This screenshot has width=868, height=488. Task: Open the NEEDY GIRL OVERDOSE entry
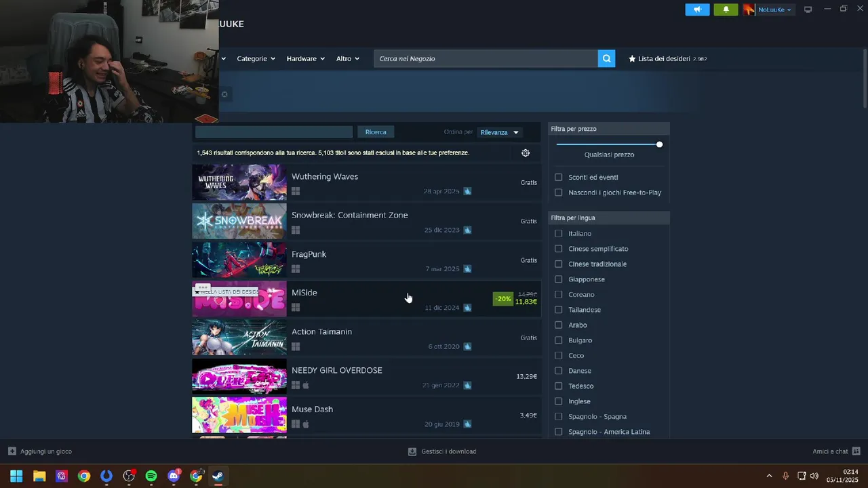point(366,377)
